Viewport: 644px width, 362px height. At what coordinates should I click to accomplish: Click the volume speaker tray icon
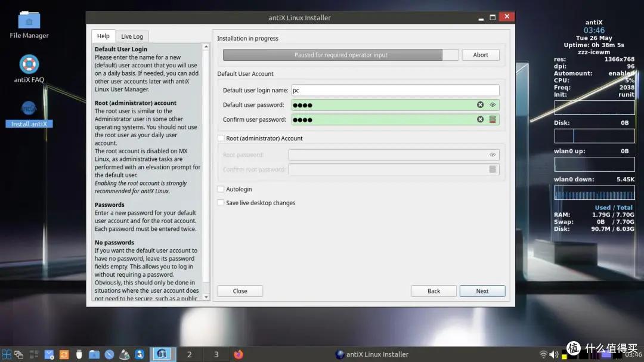point(553,354)
